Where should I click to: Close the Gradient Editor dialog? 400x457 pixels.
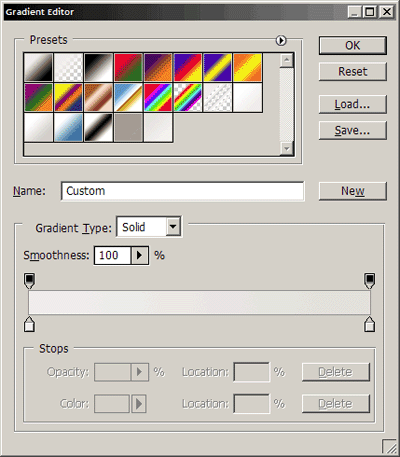387,12
